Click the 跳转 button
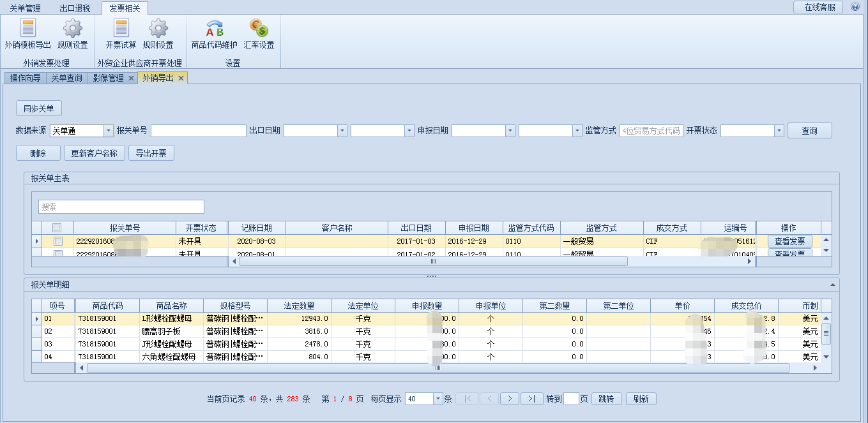Screen dimensions: 868x423 (607, 399)
